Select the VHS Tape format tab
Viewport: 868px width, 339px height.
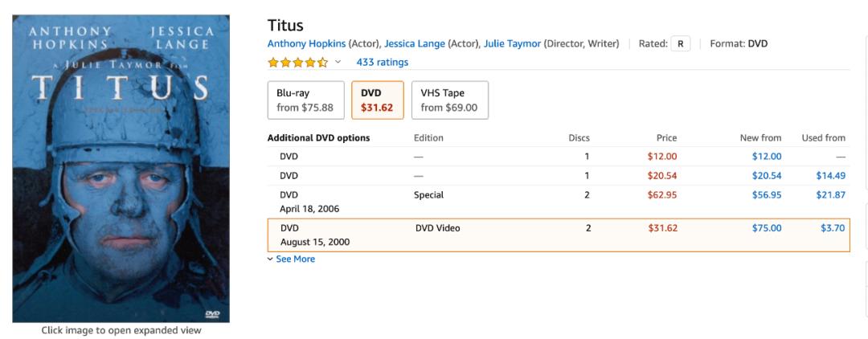point(448,100)
